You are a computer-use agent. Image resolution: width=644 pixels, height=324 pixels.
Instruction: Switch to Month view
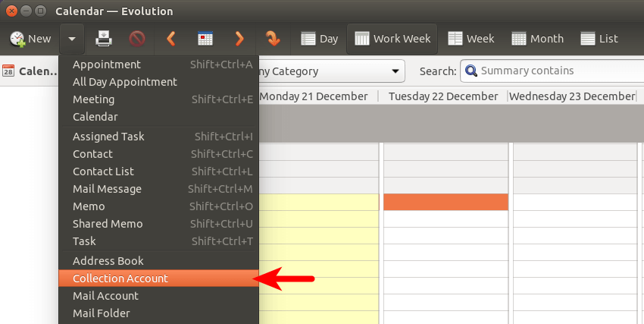coord(537,39)
